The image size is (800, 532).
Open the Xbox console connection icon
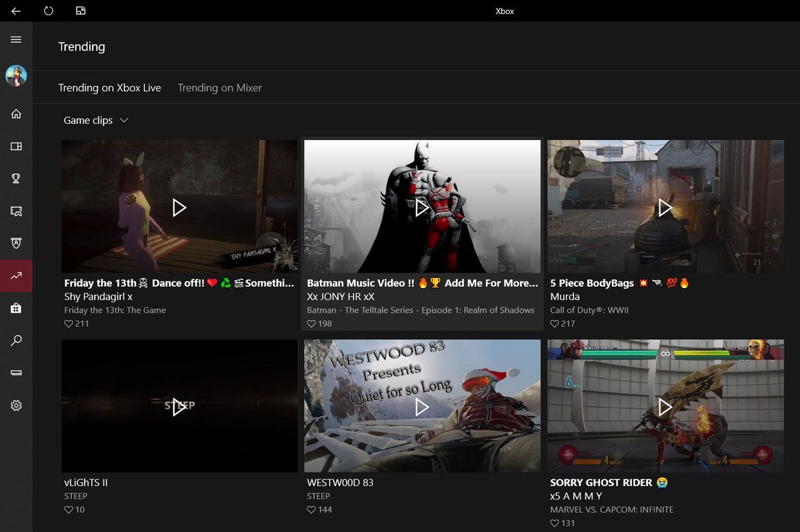(x=16, y=372)
